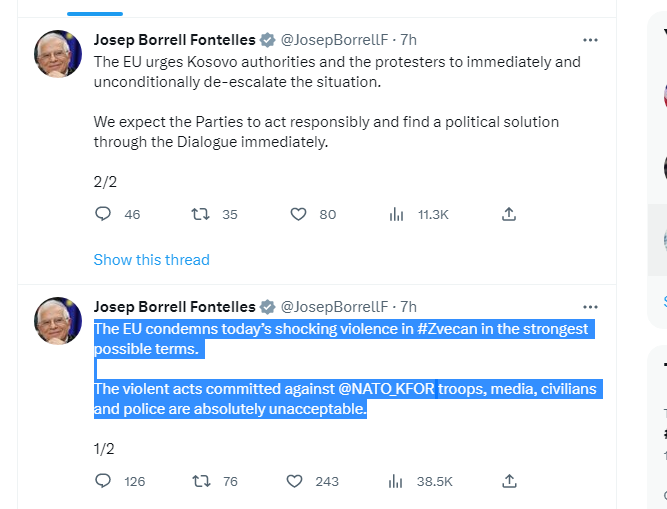Open more options on first tweet

point(590,40)
